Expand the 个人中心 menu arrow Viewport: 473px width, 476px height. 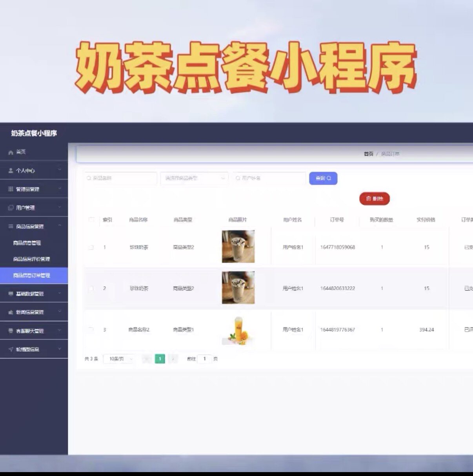[x=60, y=170]
